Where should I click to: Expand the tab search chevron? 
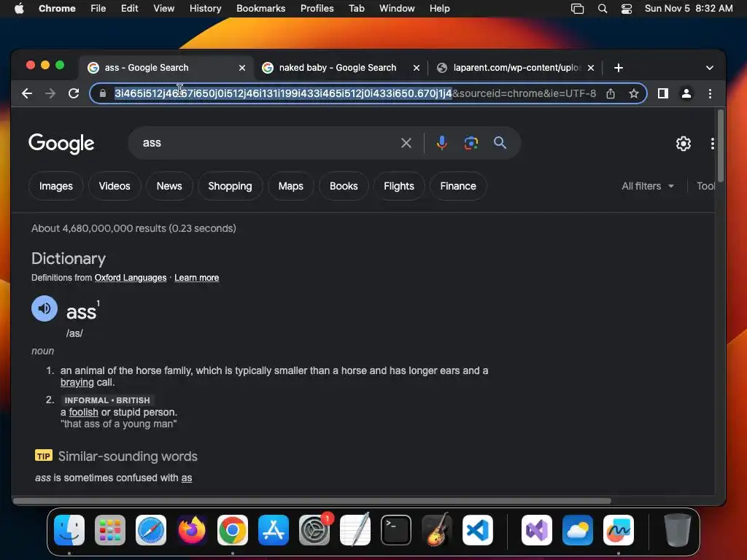[709, 68]
